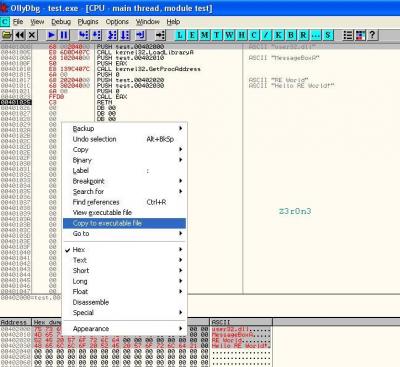
Task: Click the Step over toolbar icon
Action: pos(97,35)
